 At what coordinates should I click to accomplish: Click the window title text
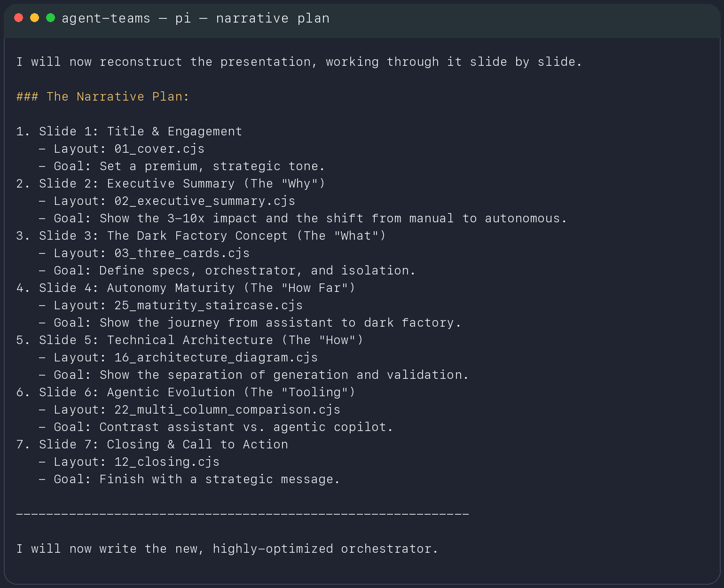coord(195,18)
